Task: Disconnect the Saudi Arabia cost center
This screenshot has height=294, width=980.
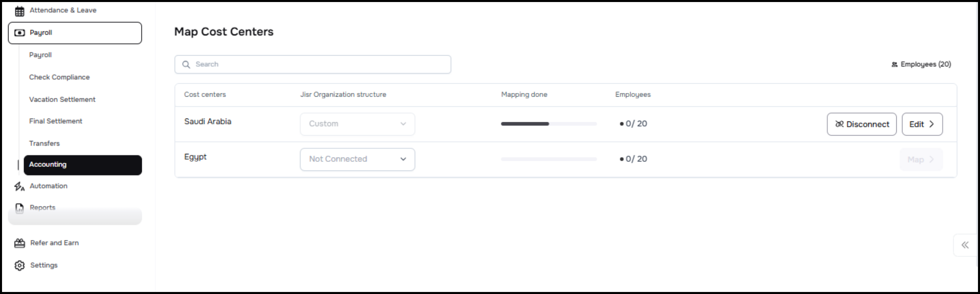Action: pyautogui.click(x=861, y=124)
